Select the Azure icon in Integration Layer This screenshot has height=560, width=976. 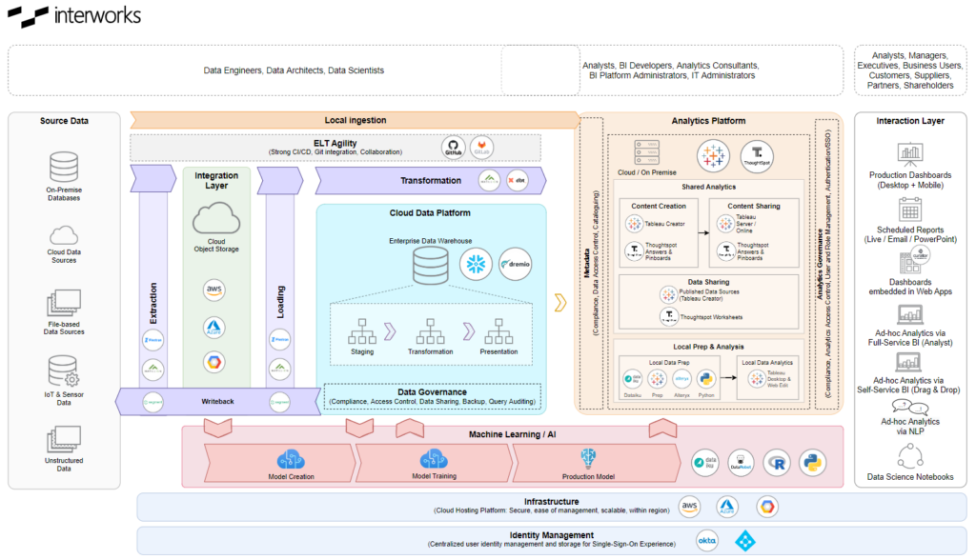point(214,328)
